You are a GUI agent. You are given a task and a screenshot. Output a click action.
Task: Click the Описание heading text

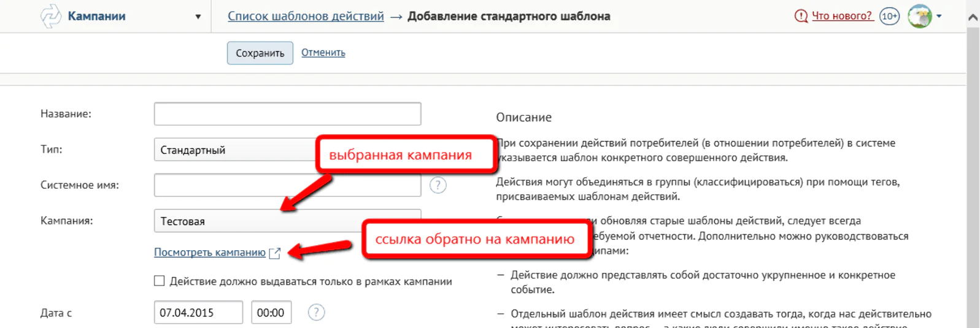click(x=523, y=117)
